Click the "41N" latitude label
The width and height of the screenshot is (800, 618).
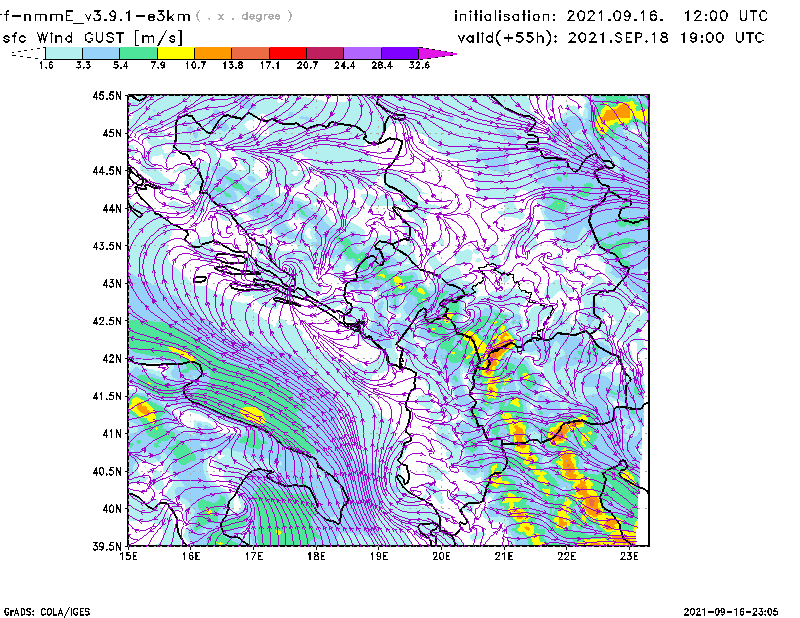tap(112, 434)
